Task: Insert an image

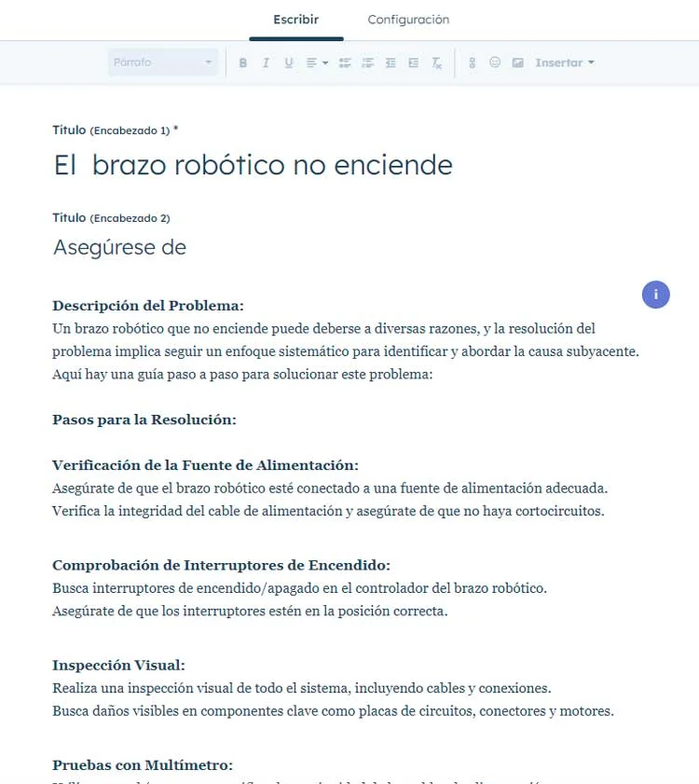Action: coord(517,63)
